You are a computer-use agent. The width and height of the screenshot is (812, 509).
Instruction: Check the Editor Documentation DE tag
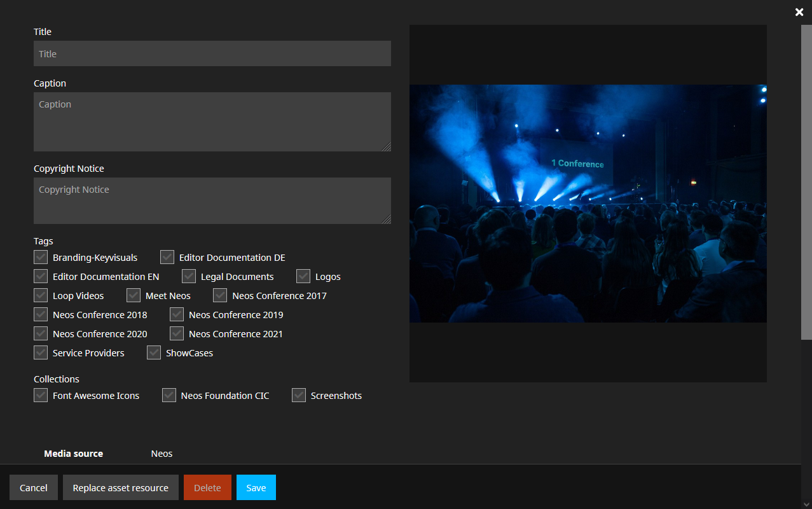167,258
